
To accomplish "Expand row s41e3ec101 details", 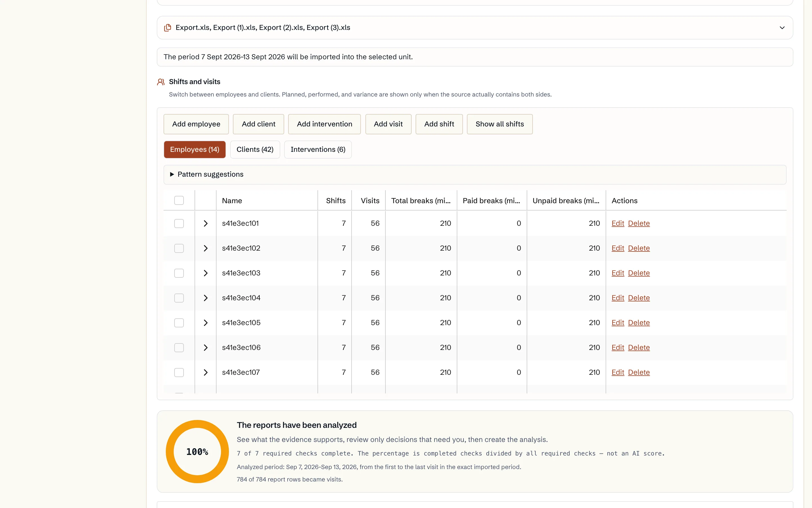I will click(x=206, y=224).
